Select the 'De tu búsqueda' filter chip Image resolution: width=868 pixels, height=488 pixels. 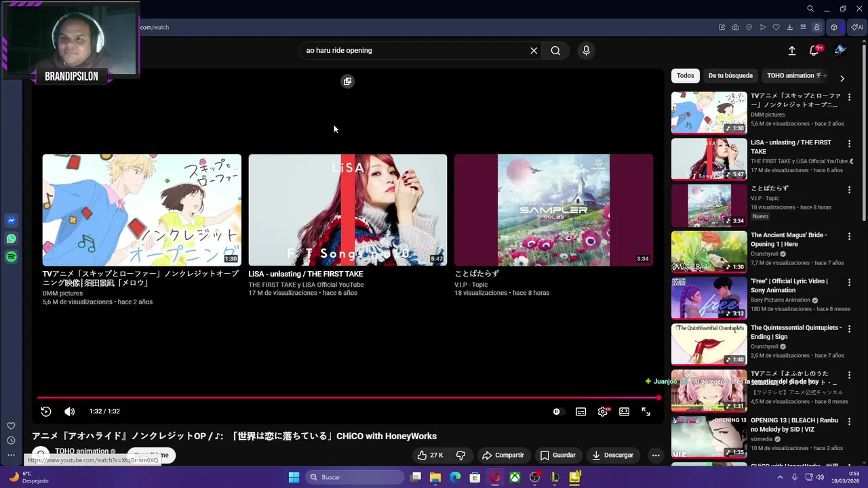tap(730, 76)
